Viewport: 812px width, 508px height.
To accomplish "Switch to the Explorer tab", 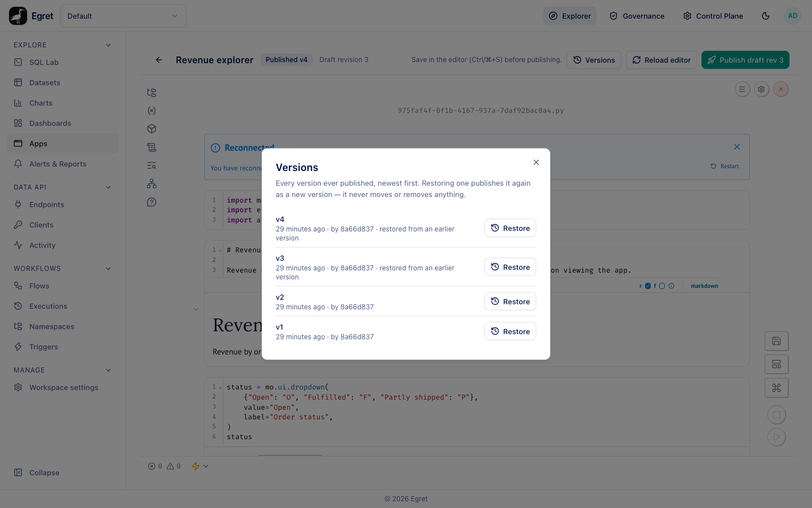I will (570, 16).
